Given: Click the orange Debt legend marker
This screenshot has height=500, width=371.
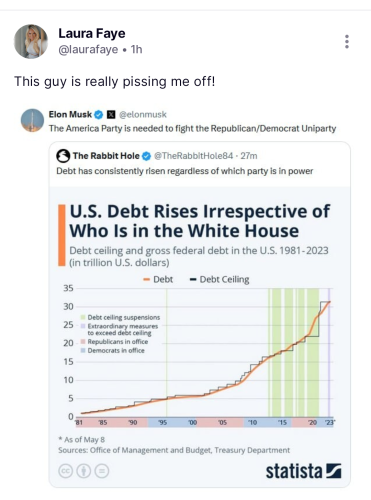Looking at the screenshot, I should (146, 280).
